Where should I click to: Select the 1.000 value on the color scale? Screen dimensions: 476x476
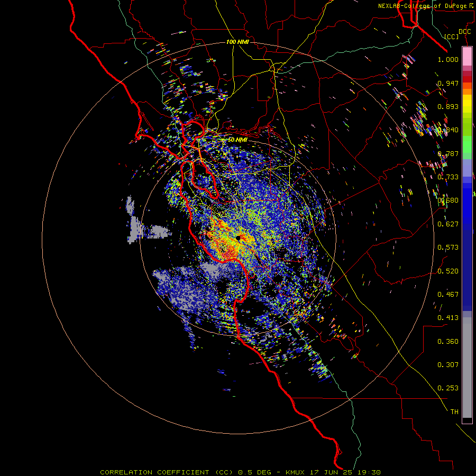[x=448, y=59]
